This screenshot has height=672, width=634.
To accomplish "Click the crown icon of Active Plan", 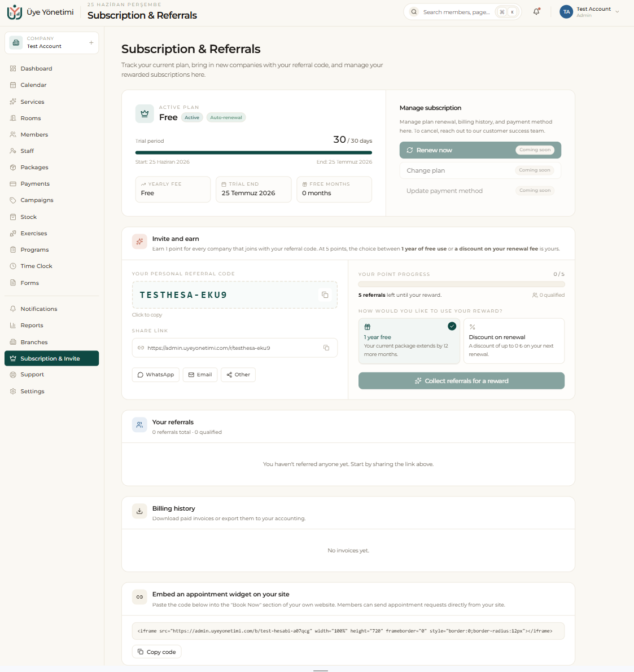I will 145,113.
